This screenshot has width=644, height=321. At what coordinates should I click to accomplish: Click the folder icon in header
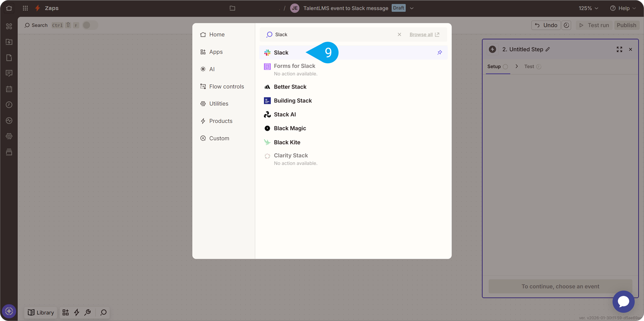click(232, 8)
